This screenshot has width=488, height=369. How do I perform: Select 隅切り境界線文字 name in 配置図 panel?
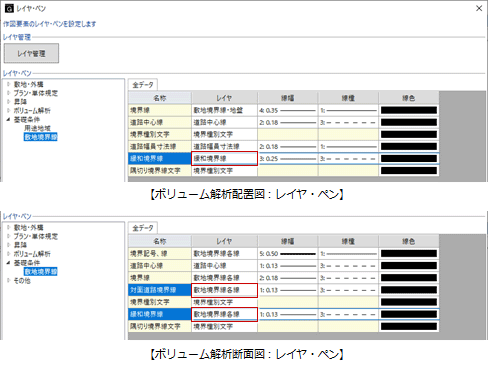[x=160, y=171]
